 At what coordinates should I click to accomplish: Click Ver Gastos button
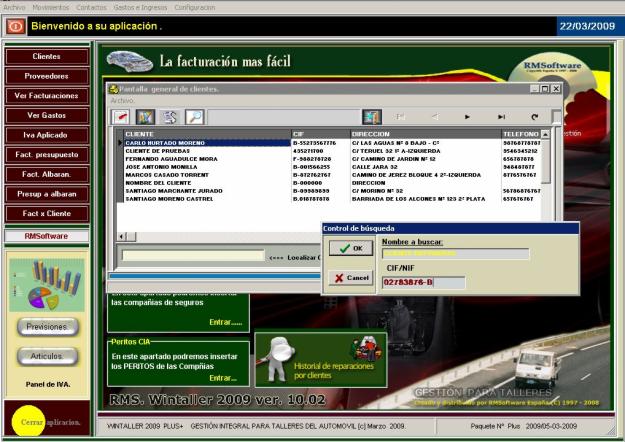click(x=47, y=115)
